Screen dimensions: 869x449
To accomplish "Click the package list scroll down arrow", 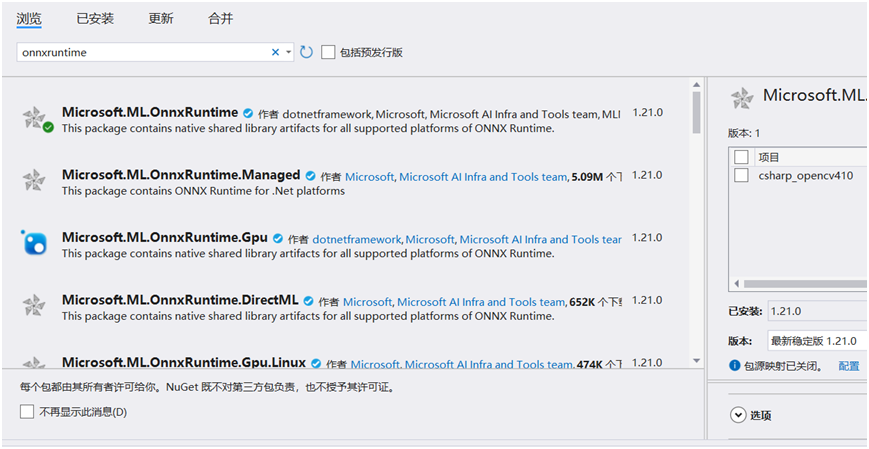I will click(x=697, y=361).
